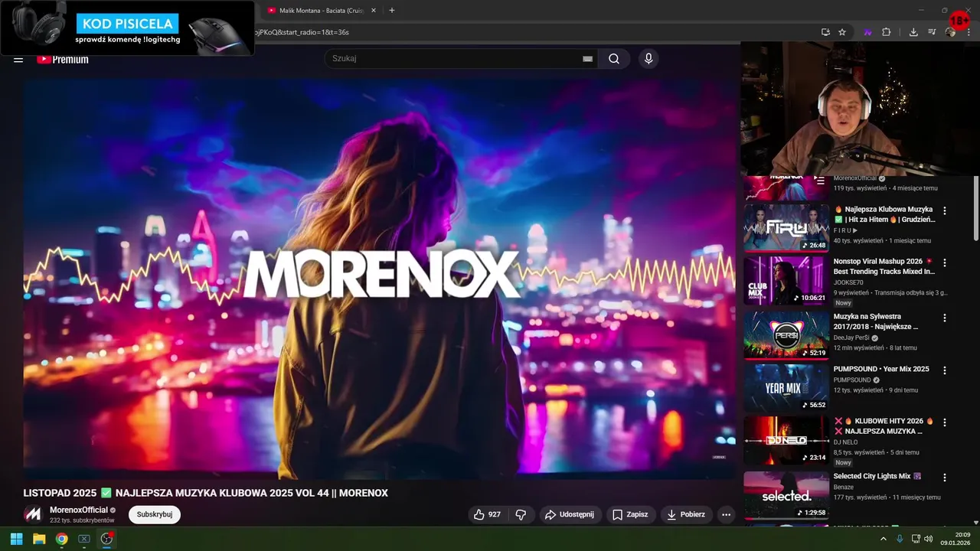Screen dimensions: 980x551
Task: Open options for KLUBOWE HITY 2026 video
Action: [x=945, y=422]
